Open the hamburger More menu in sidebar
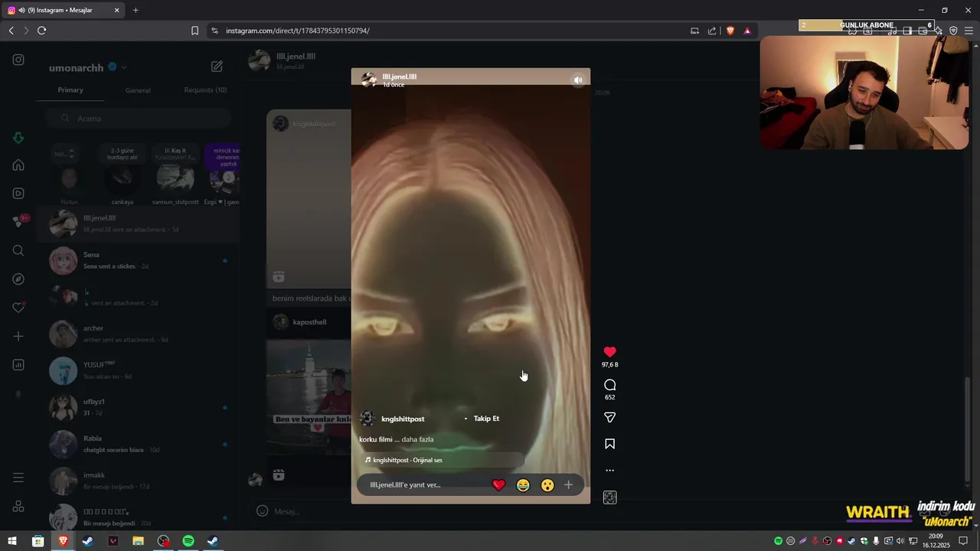980x551 pixels. tap(18, 478)
